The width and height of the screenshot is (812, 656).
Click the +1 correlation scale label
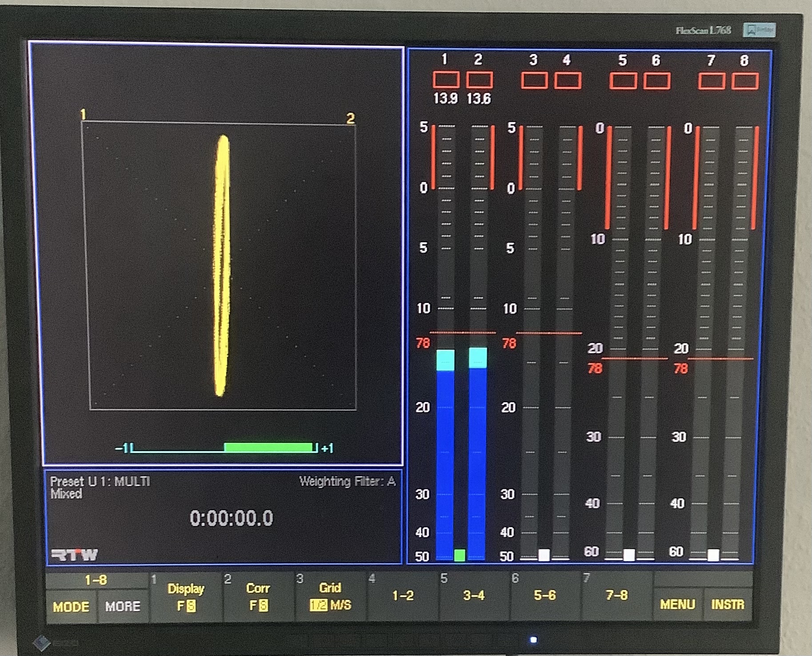(x=327, y=448)
